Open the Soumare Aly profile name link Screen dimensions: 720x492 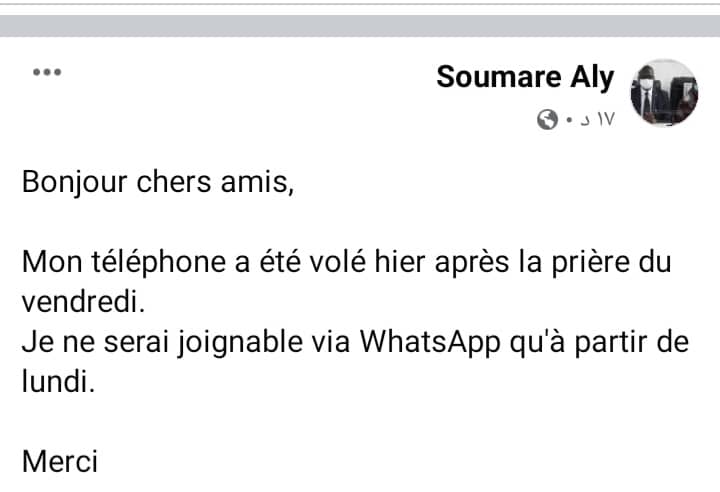[525, 77]
